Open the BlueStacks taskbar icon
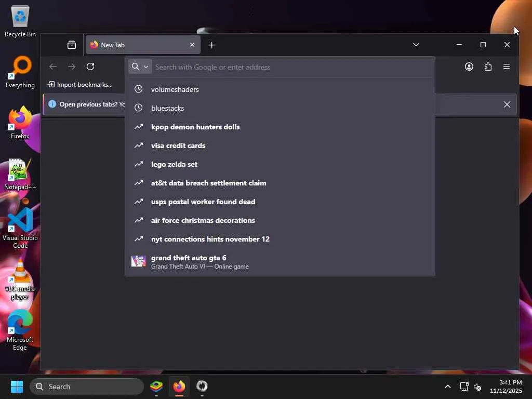This screenshot has height=399, width=532. coord(156,386)
